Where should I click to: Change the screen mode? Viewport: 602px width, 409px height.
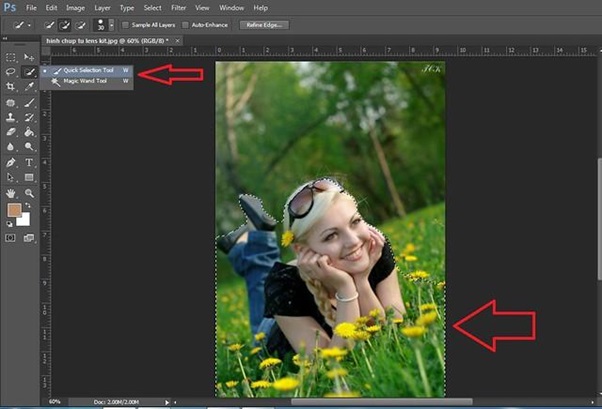tap(29, 238)
